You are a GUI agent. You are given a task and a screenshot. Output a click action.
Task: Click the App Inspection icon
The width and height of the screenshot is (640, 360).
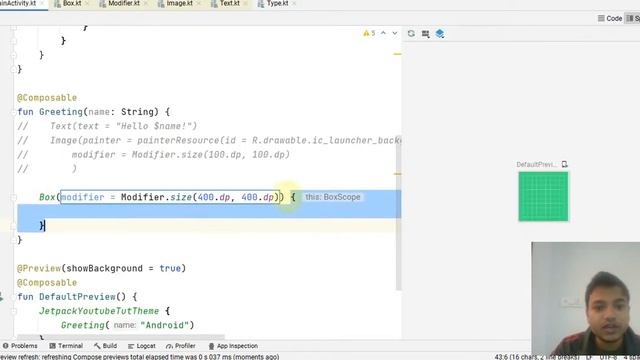pyautogui.click(x=211, y=346)
